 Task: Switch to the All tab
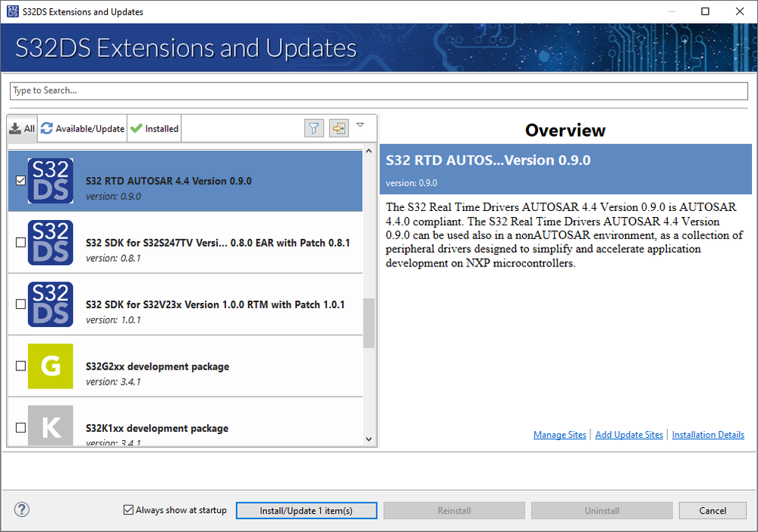[x=22, y=129]
